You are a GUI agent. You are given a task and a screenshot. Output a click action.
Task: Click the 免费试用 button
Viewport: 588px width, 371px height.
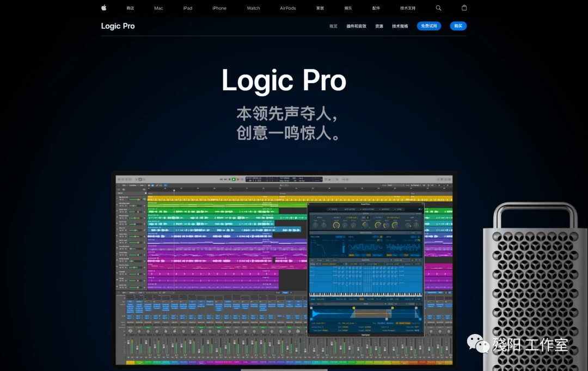click(x=429, y=26)
